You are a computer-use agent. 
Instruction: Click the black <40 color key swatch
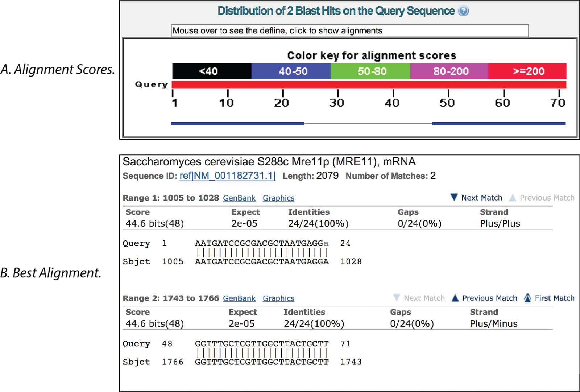[x=212, y=71]
